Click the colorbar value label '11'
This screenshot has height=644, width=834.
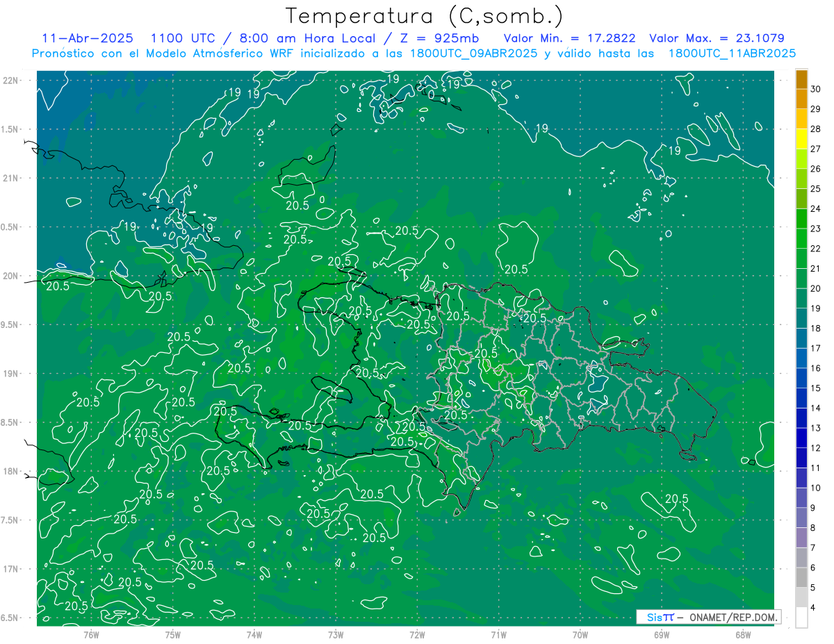coord(816,468)
